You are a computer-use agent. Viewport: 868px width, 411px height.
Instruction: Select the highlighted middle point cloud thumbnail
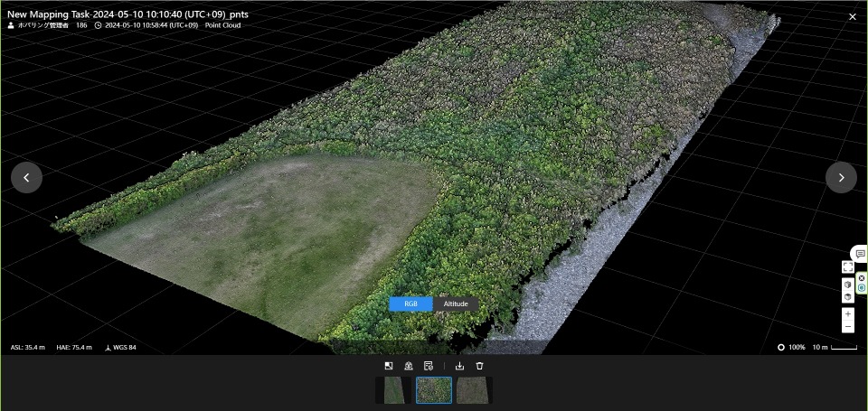click(434, 390)
